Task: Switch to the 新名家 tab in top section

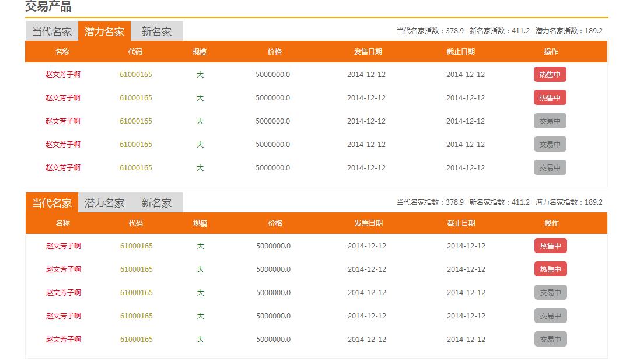Action: click(157, 32)
